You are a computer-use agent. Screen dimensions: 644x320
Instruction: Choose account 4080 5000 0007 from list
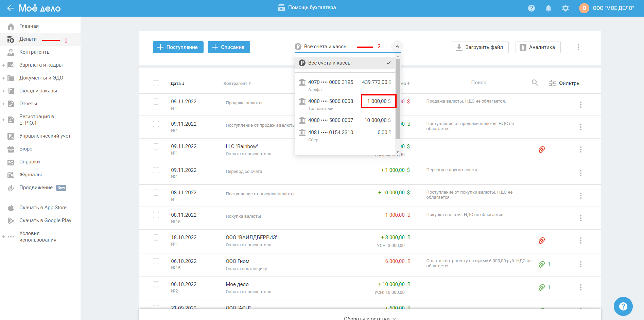point(344,120)
